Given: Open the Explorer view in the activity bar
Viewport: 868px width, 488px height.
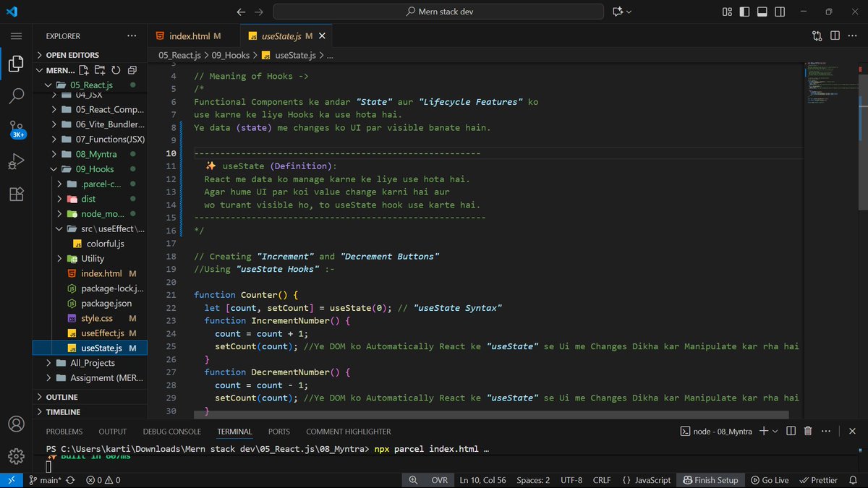Looking at the screenshot, I should coord(16,64).
